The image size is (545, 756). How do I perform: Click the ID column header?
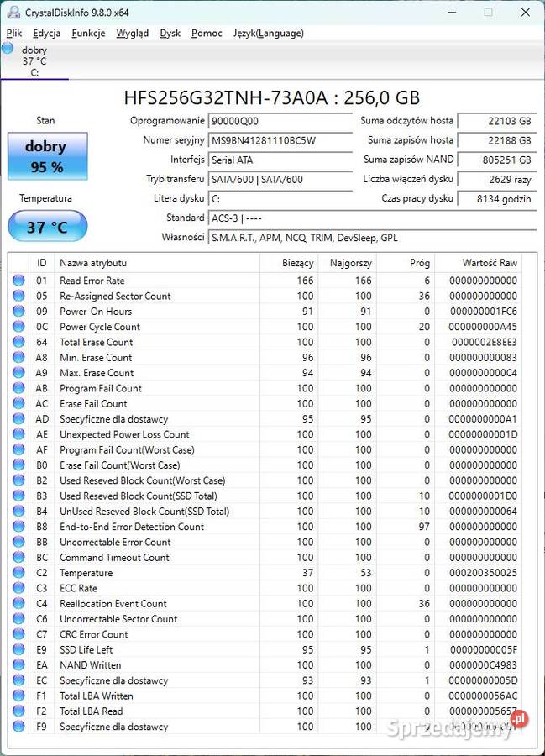point(41,263)
